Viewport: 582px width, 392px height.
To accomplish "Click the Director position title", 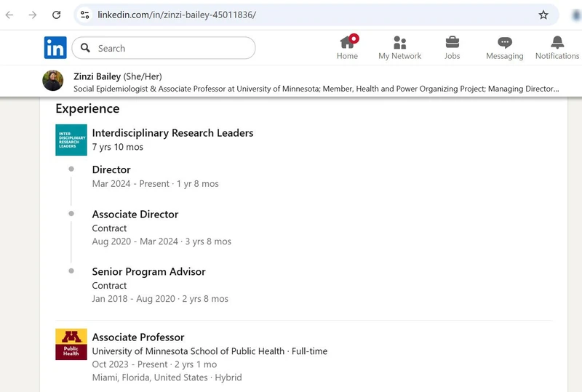I will tap(111, 169).
